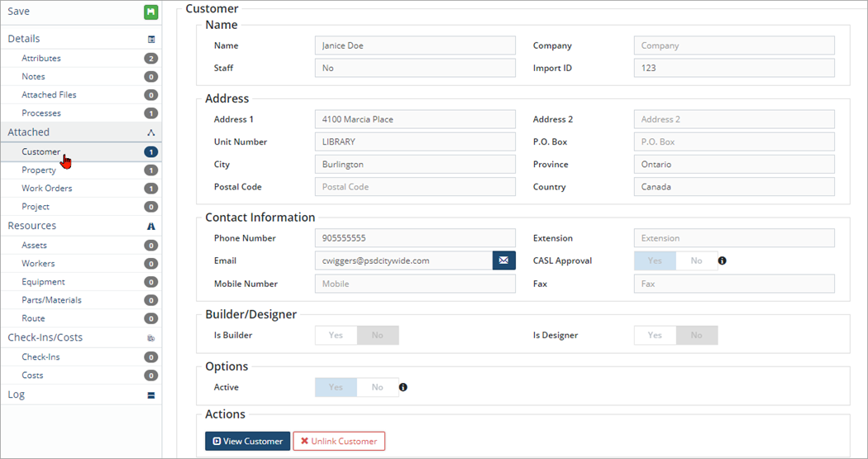This screenshot has width=868, height=459.
Task: Click the View Customer button
Action: coord(247,441)
